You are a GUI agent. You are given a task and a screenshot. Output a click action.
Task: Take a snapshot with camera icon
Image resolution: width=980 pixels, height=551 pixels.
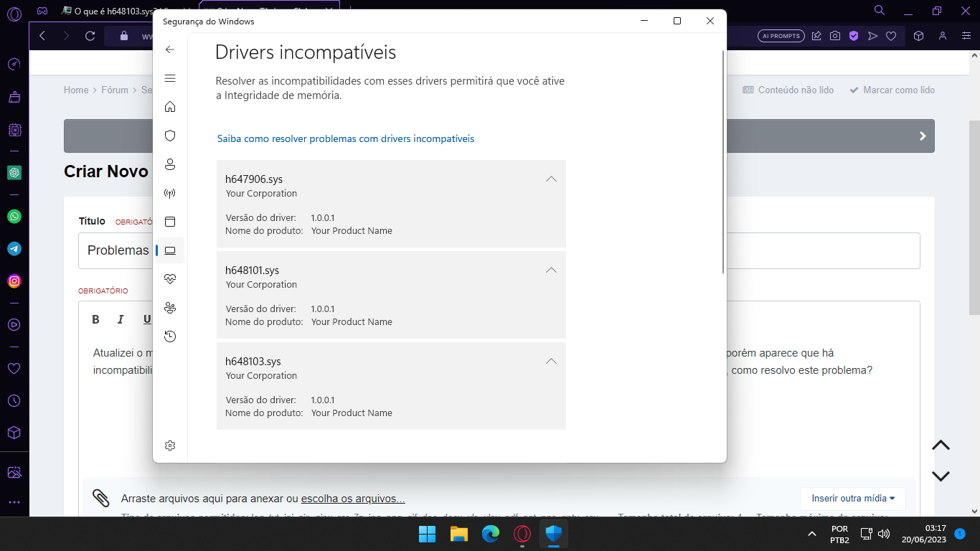pyautogui.click(x=835, y=36)
